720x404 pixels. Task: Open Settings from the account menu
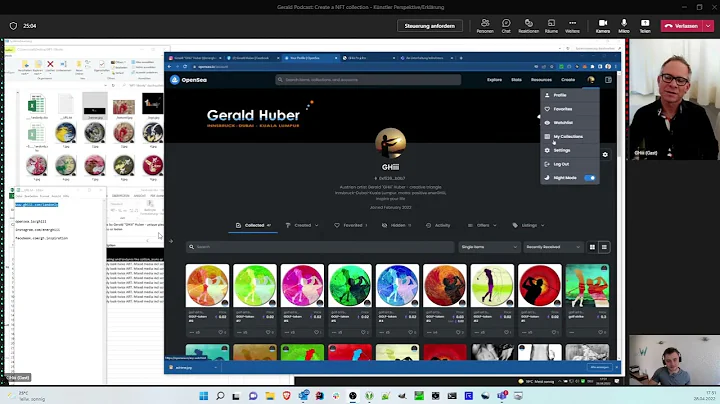(x=570, y=150)
